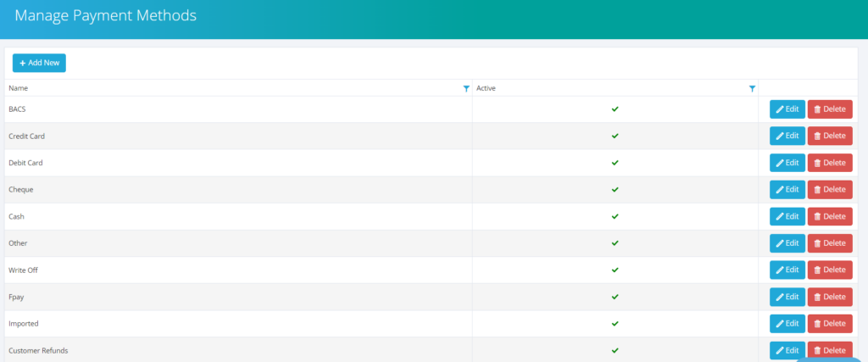Click the Active column header
The width and height of the screenshot is (868, 362).
615,88
